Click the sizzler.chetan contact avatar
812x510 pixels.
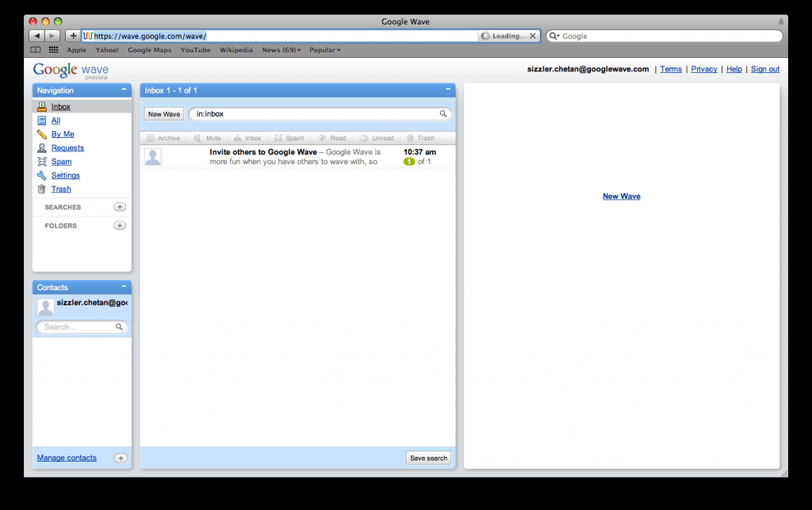tap(45, 307)
